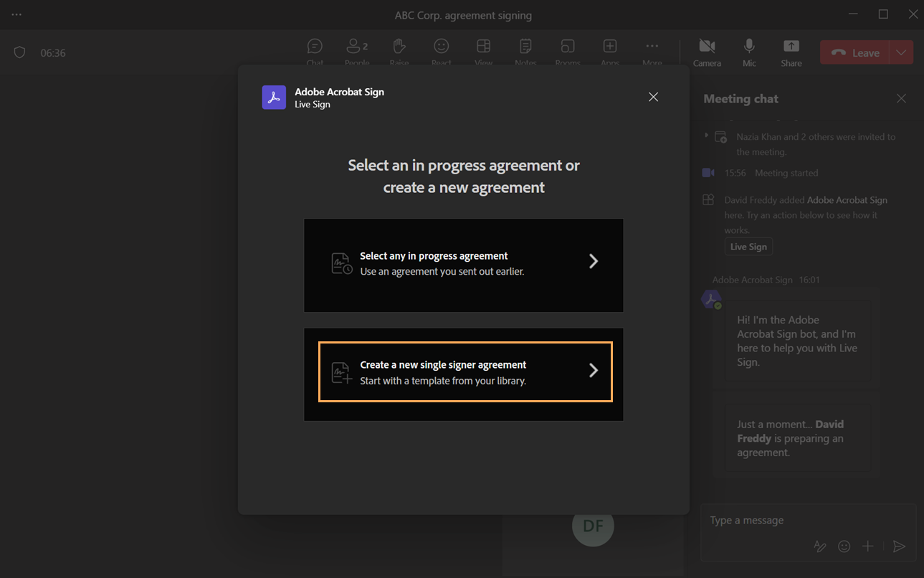The width and height of the screenshot is (924, 578).
Task: Open the React emoji icon
Action: coord(441,47)
